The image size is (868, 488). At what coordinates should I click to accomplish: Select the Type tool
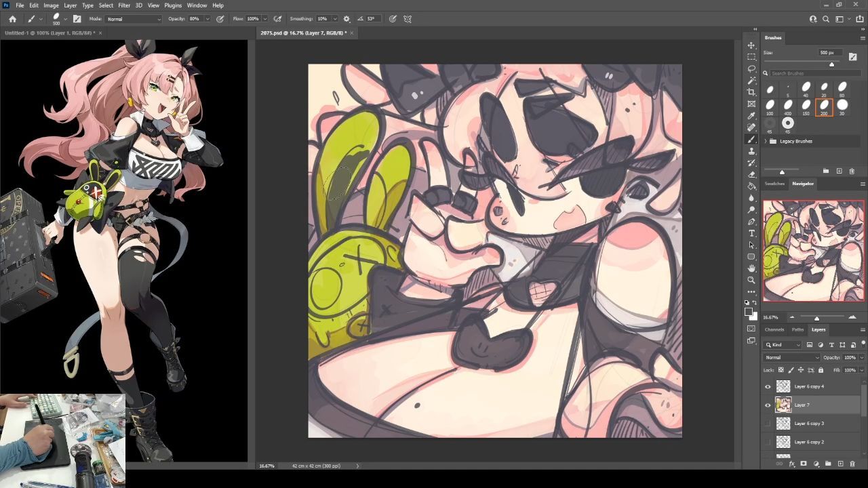(751, 233)
